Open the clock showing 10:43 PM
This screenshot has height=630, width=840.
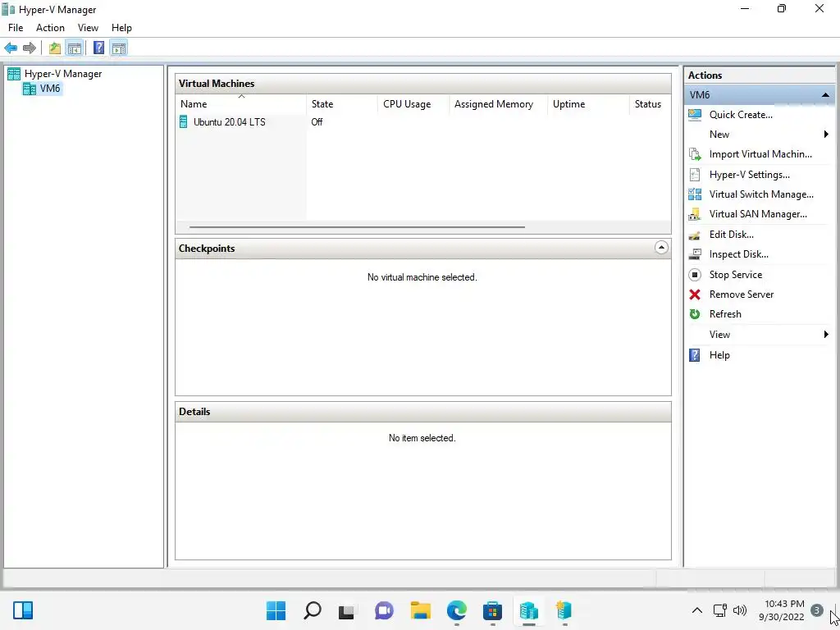[x=782, y=610]
